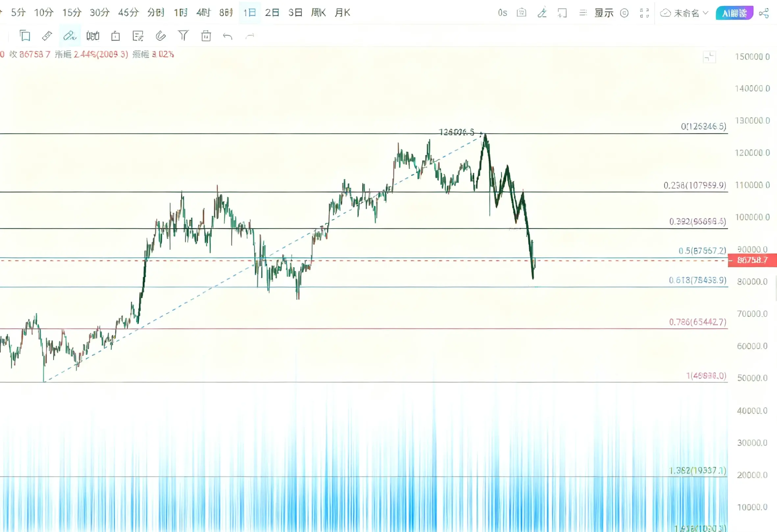This screenshot has height=532, width=777.
Task: Select the ruler measuring tool
Action: pyautogui.click(x=47, y=36)
